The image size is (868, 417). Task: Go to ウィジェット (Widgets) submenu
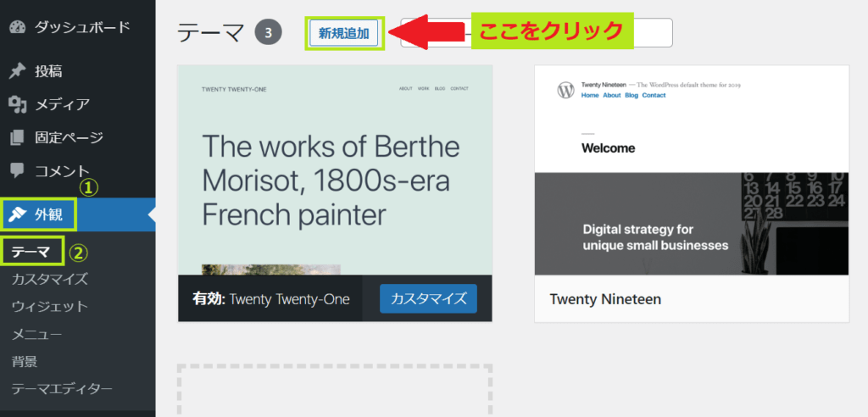49,306
